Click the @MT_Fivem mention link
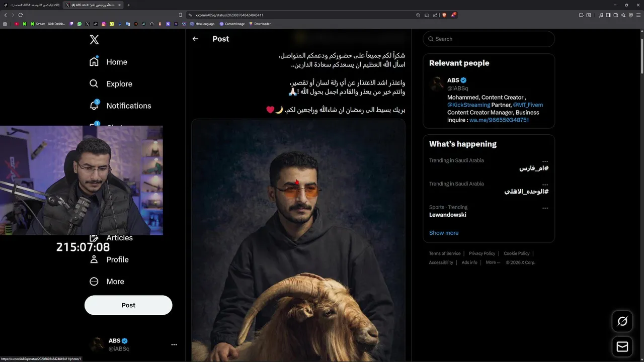Screen dimensions: 644x362 point(528,105)
